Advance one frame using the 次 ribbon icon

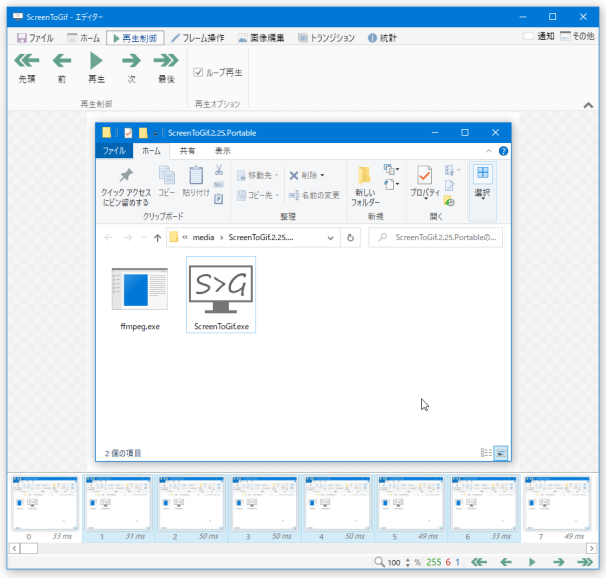tap(131, 65)
